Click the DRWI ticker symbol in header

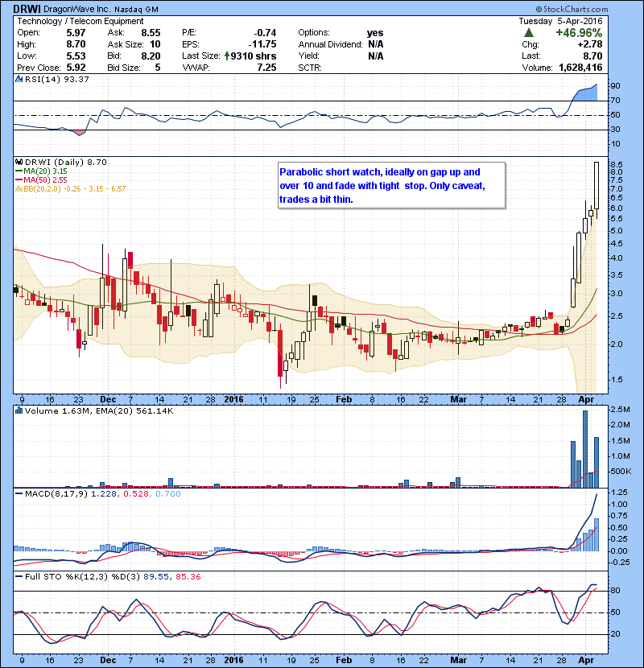tap(27, 9)
